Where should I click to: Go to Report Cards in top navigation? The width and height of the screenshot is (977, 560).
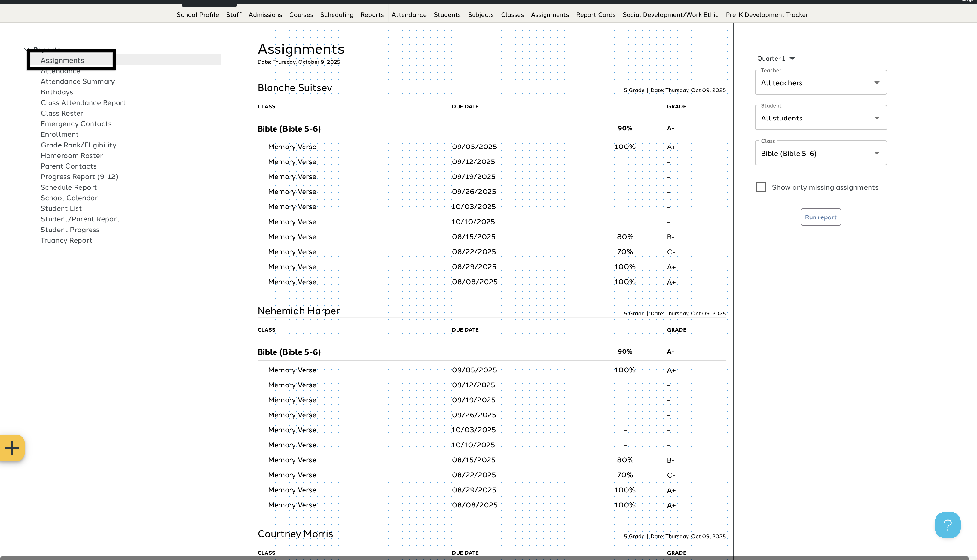[595, 15]
